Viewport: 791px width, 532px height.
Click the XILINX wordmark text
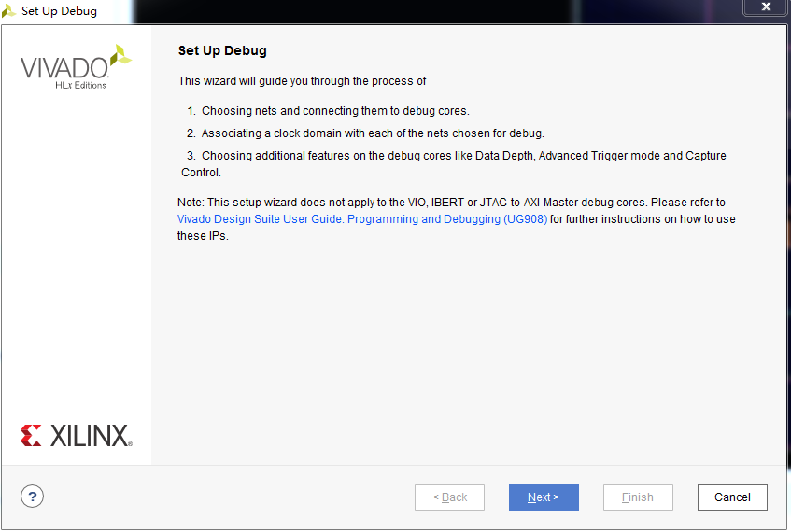click(x=90, y=435)
